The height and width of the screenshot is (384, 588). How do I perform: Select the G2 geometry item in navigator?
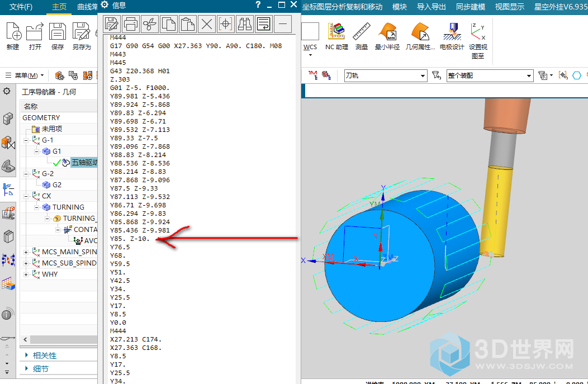click(x=56, y=185)
